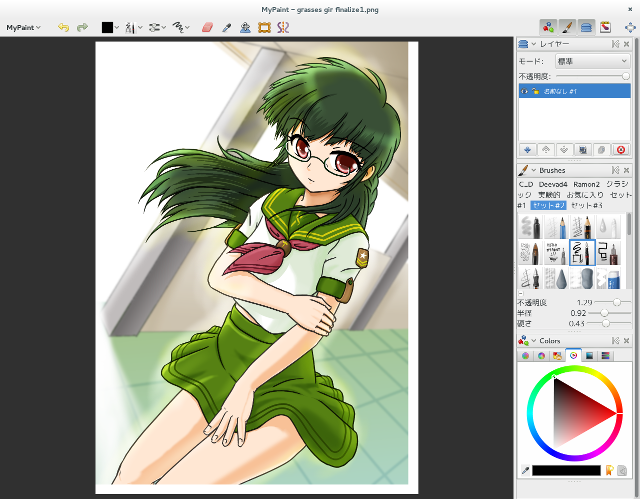Screen dimensions: 640x499
Task: Choose the grey technical pen brush
Action: [x=556, y=253]
